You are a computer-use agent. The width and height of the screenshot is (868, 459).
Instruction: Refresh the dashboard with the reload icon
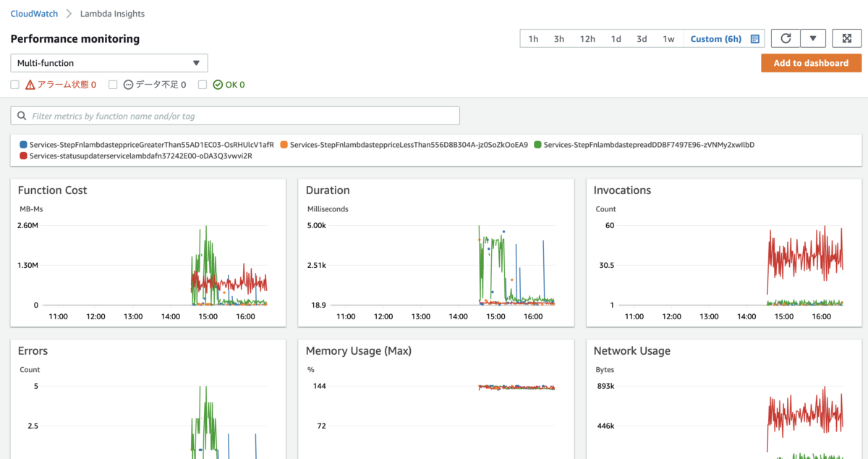click(x=786, y=39)
